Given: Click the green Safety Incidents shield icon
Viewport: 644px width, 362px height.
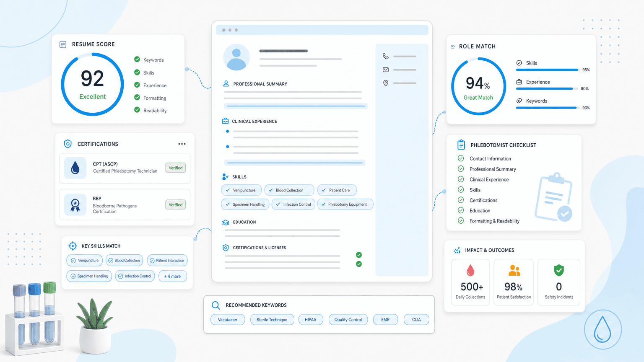Looking at the screenshot, I should tap(559, 270).
